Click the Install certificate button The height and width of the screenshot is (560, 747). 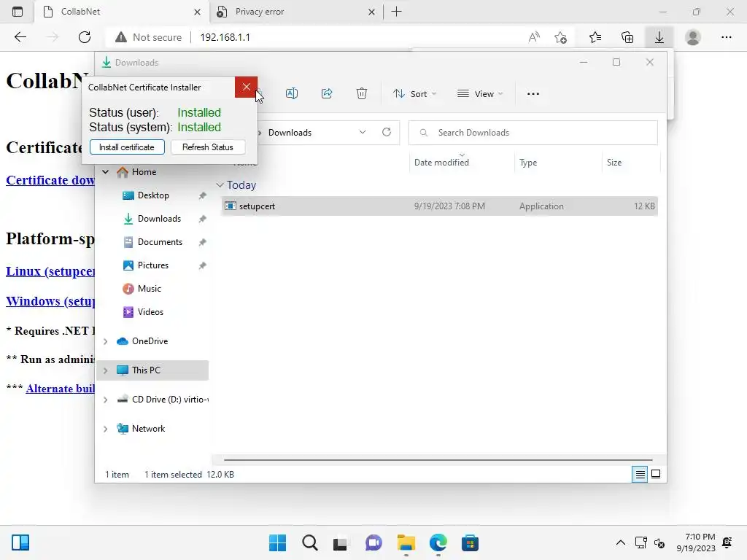(127, 147)
